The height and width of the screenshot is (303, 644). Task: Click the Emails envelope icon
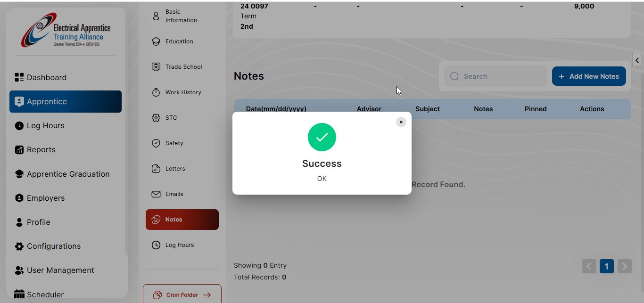[x=156, y=194]
